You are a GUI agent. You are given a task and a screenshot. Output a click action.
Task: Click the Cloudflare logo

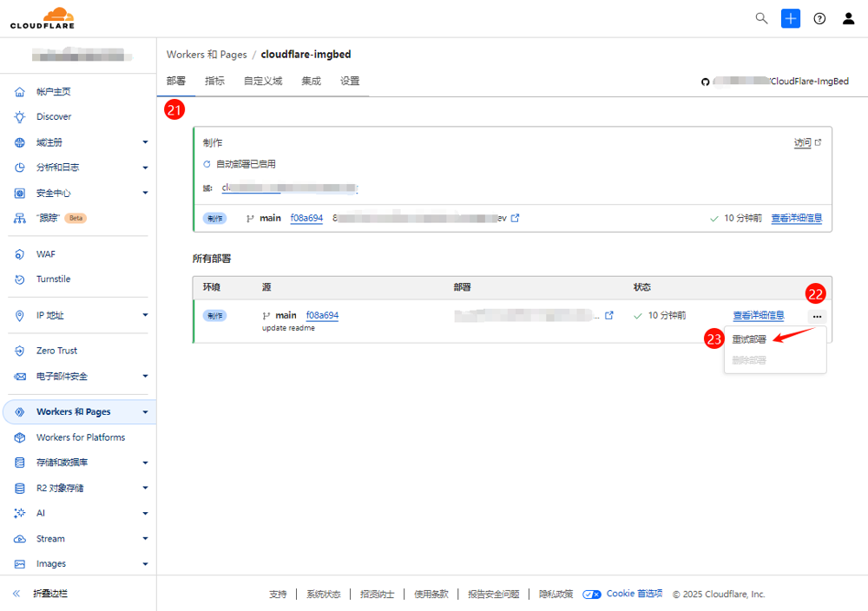[x=43, y=18]
